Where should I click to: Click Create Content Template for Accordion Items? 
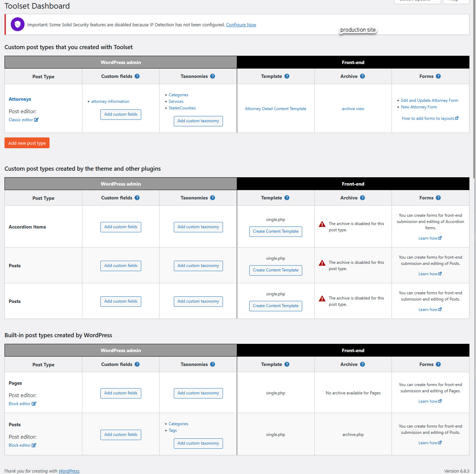pyautogui.click(x=276, y=231)
